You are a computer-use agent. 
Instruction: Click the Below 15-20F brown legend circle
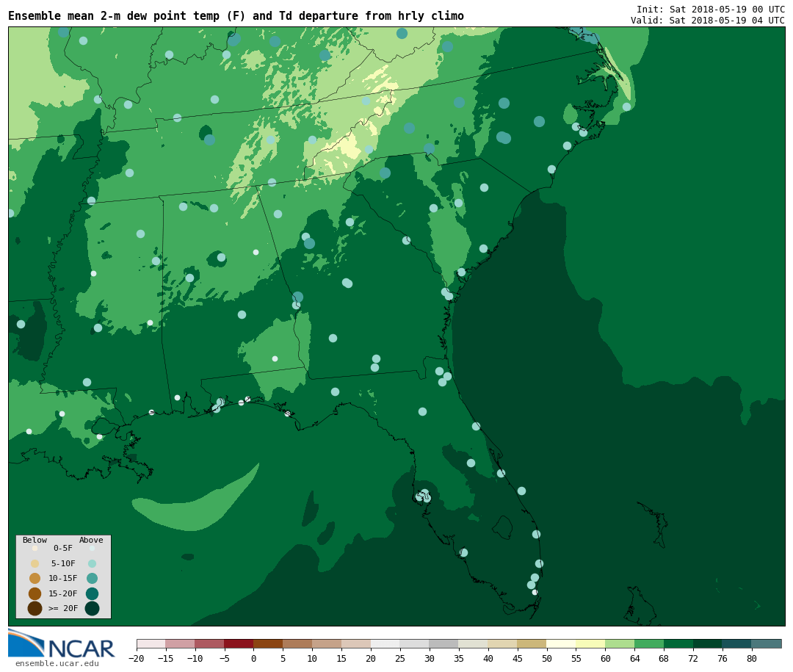[x=35, y=593]
